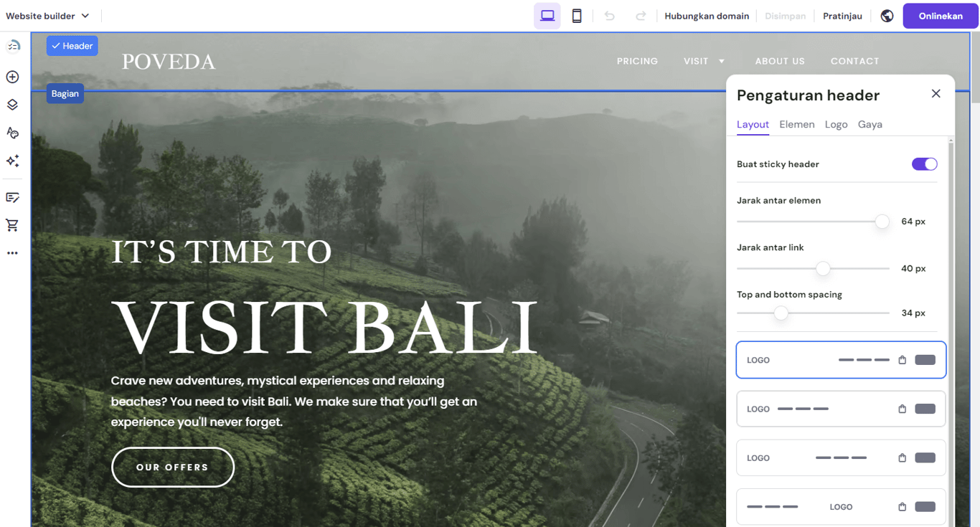Open the Add element panel
This screenshot has height=527, width=980.
point(11,77)
